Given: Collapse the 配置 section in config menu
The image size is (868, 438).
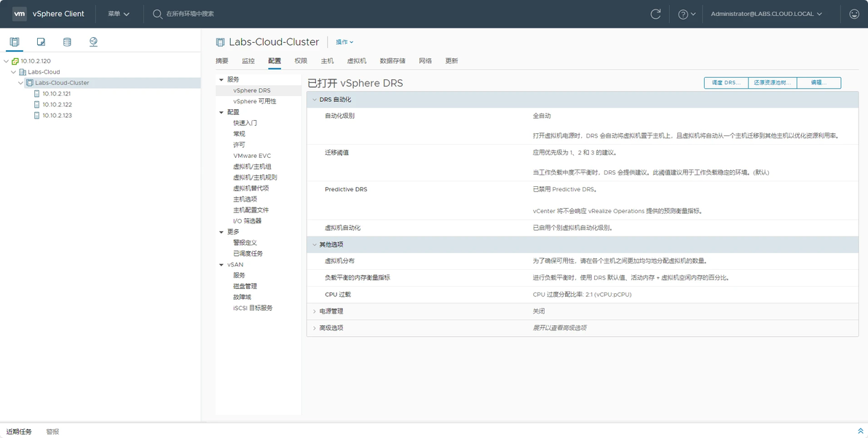Looking at the screenshot, I should pyautogui.click(x=221, y=112).
